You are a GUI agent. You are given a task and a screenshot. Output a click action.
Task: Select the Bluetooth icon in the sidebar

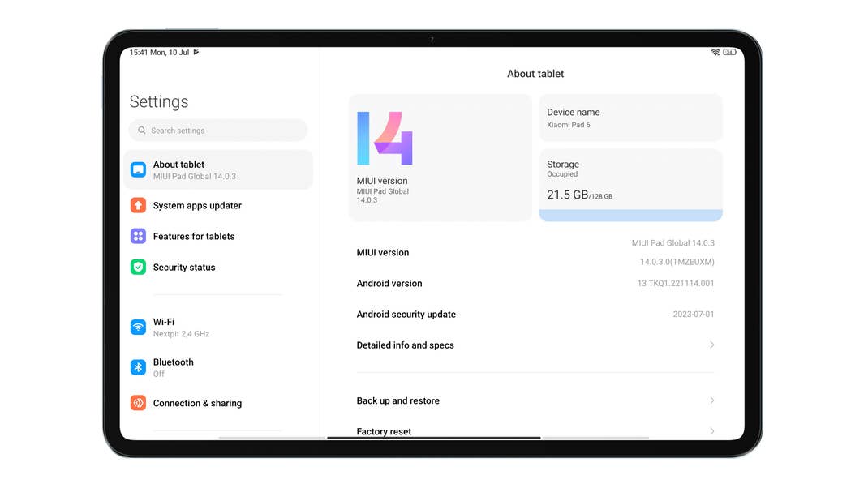[x=138, y=367]
